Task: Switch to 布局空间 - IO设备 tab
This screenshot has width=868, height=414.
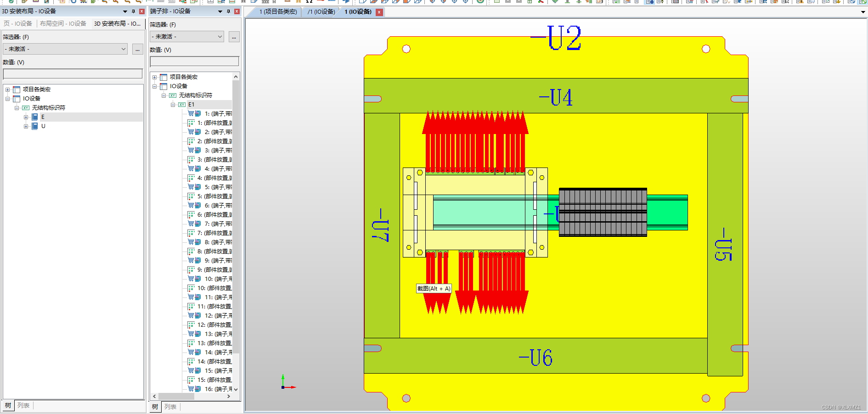Action: [63, 23]
